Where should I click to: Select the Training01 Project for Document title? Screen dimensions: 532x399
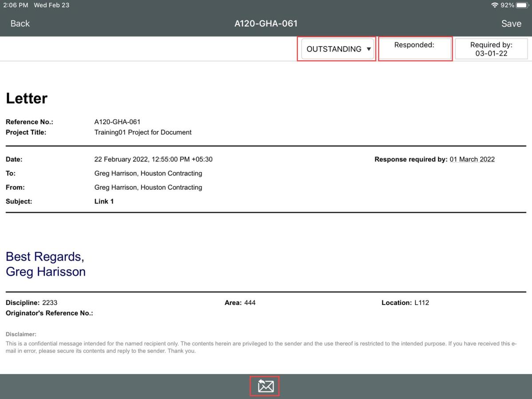(143, 132)
